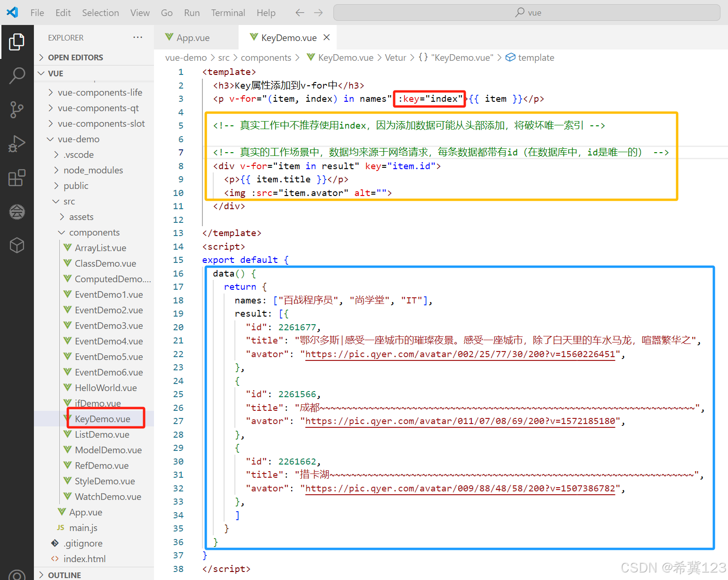Viewport: 728px width, 580px height.
Task: Open the Extensions view icon
Action: point(16,178)
